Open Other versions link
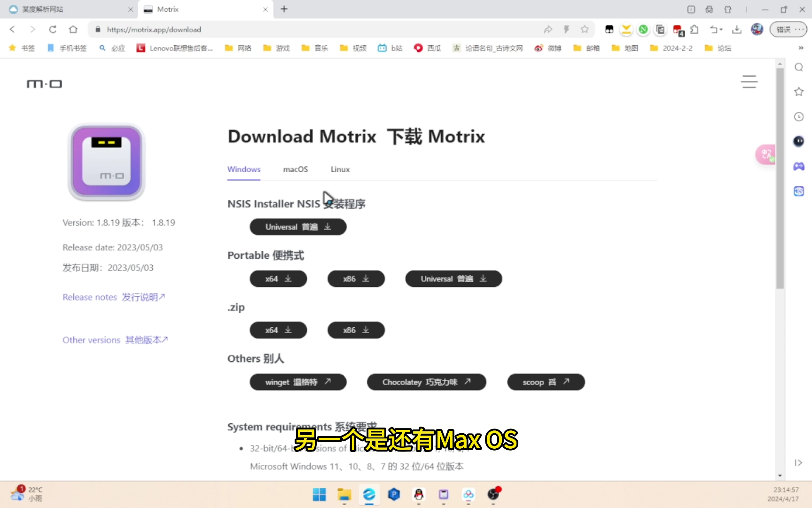 115,340
